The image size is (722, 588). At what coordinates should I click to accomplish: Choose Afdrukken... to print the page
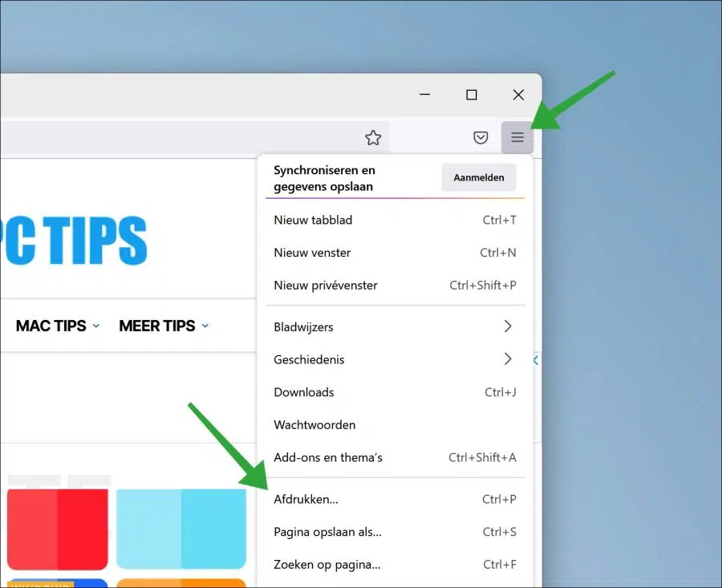point(395,499)
